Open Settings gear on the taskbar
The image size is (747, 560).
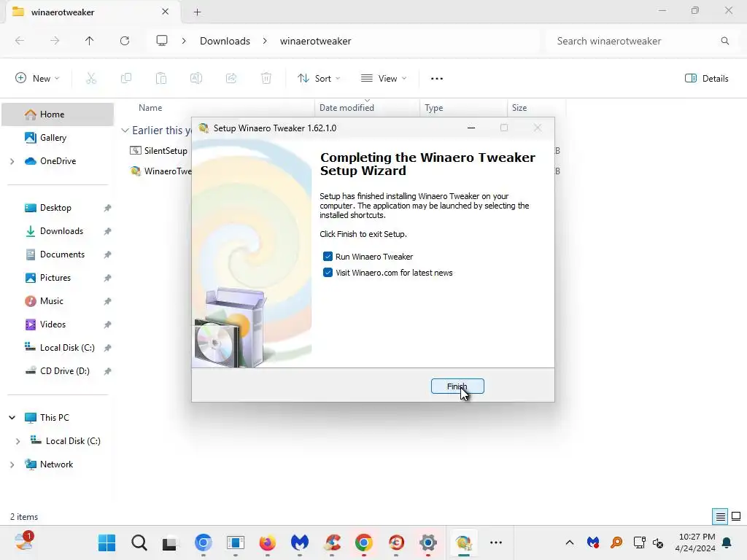point(428,542)
